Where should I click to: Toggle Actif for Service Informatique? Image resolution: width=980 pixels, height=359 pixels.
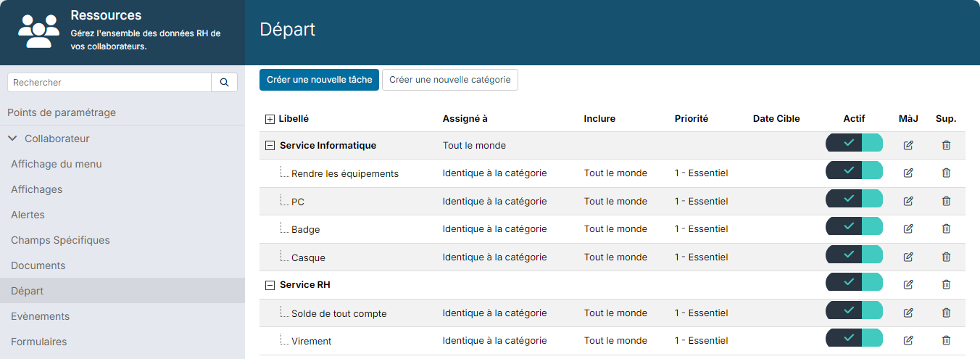click(x=854, y=143)
